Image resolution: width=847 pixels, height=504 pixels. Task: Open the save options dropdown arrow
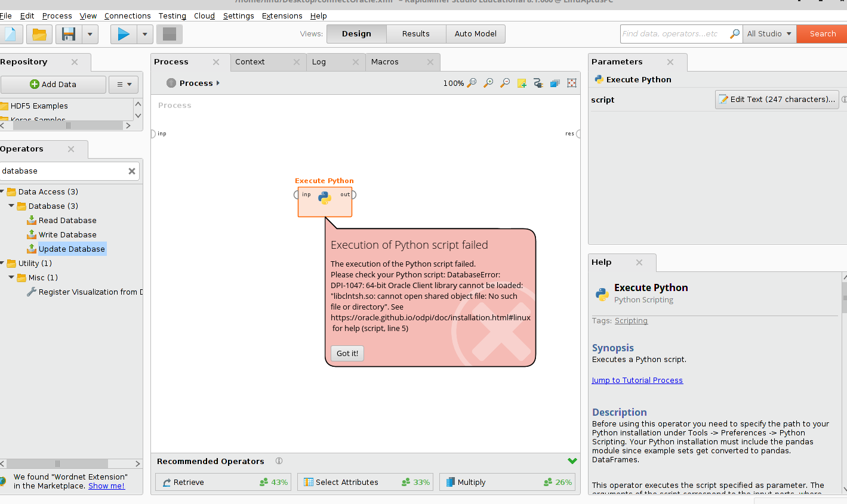(90, 34)
